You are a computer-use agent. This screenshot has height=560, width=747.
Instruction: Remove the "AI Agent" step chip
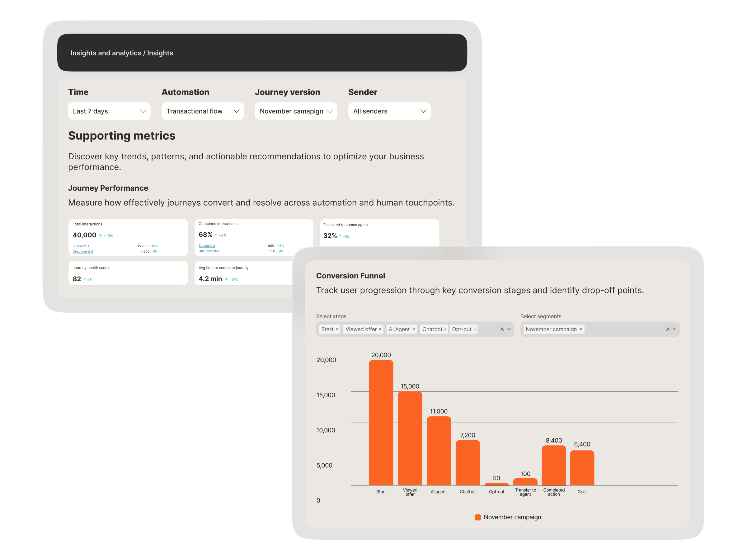[x=413, y=329]
